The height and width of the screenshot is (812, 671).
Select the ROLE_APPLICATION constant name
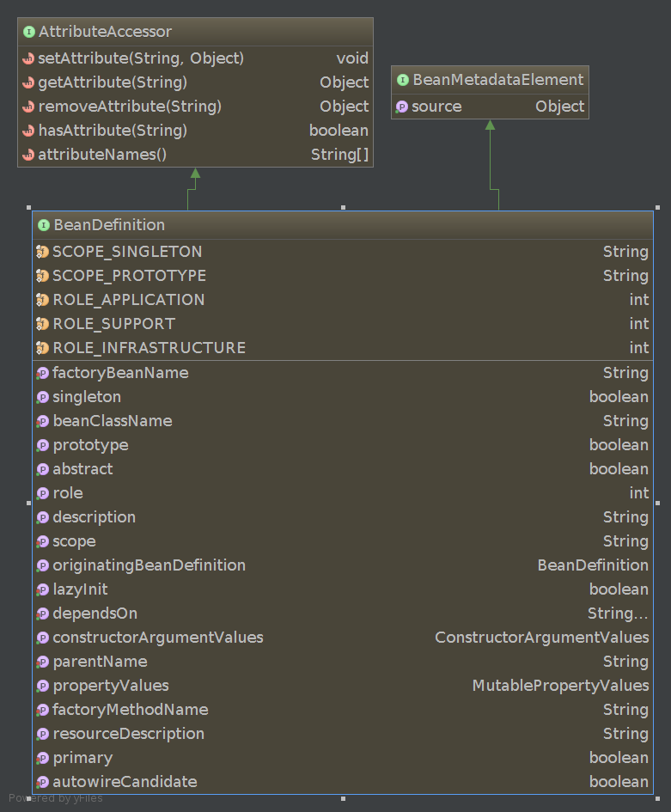click(x=129, y=301)
